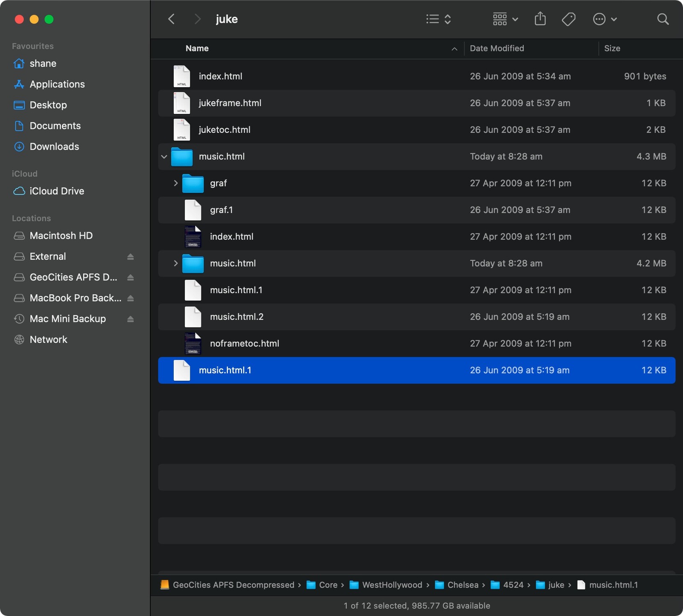
Task: Open the view mode list selector
Action: (438, 19)
